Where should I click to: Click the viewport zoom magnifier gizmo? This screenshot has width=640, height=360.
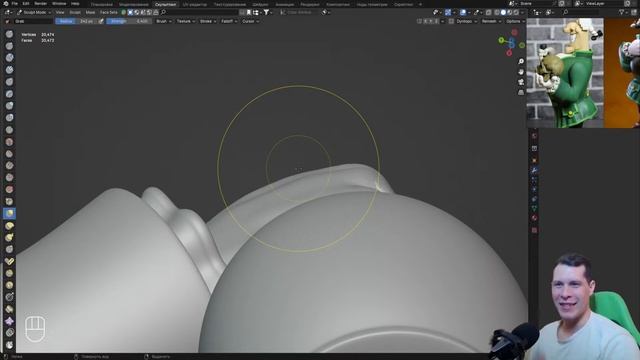click(521, 61)
